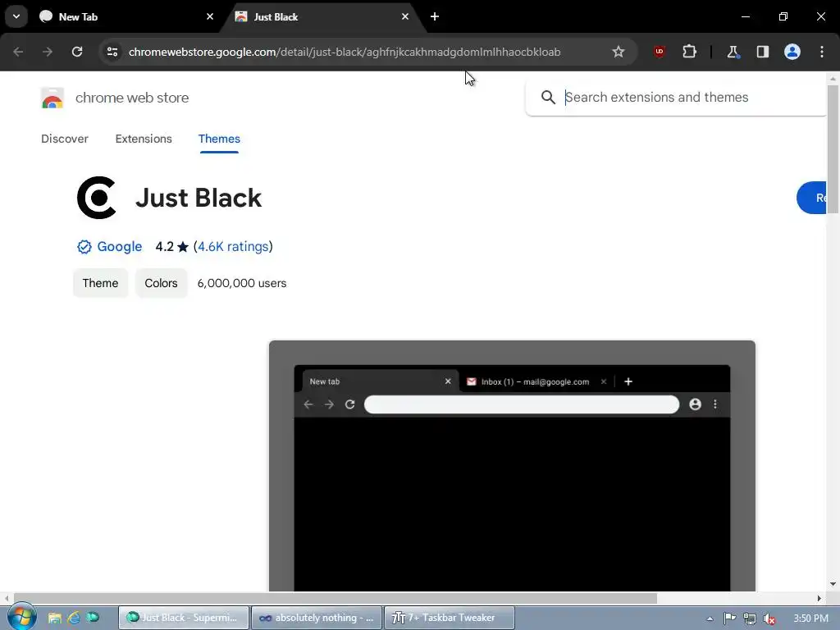Open the Google publisher link
840x630 pixels.
tap(120, 246)
